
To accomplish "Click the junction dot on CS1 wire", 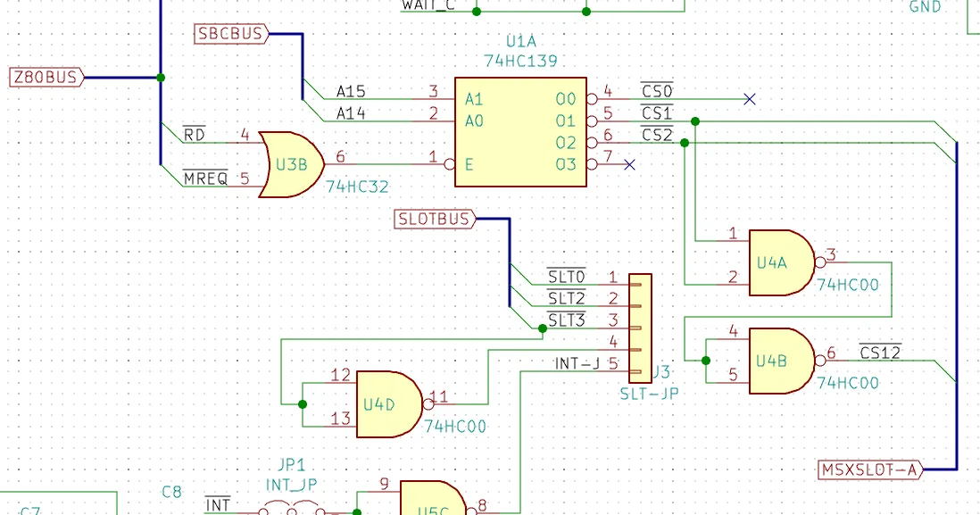I will pyautogui.click(x=695, y=121).
